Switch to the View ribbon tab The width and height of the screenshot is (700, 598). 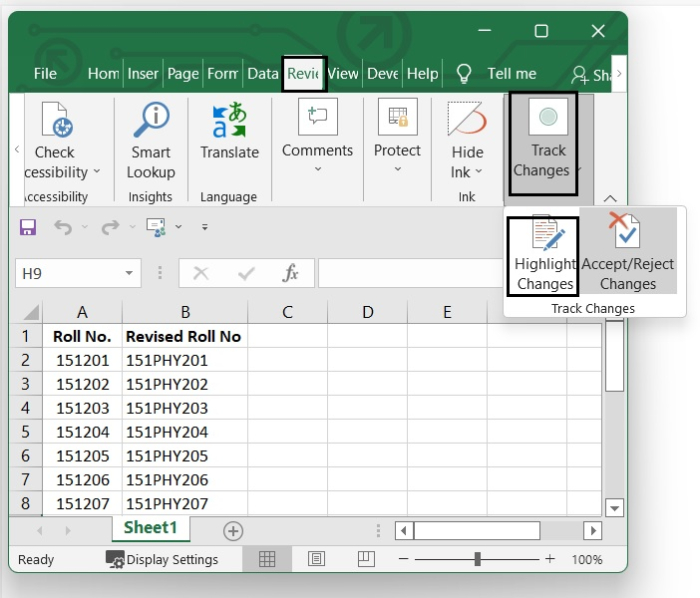[x=343, y=74]
